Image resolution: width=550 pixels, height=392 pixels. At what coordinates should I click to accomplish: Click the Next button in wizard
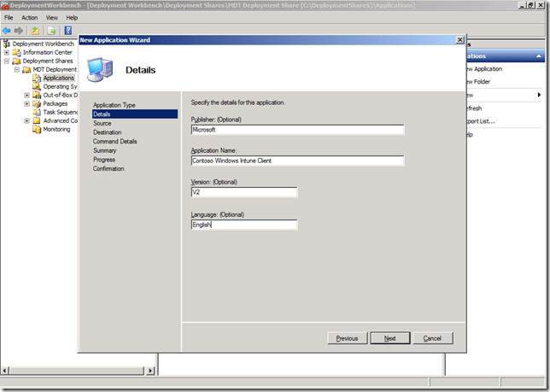click(x=390, y=338)
